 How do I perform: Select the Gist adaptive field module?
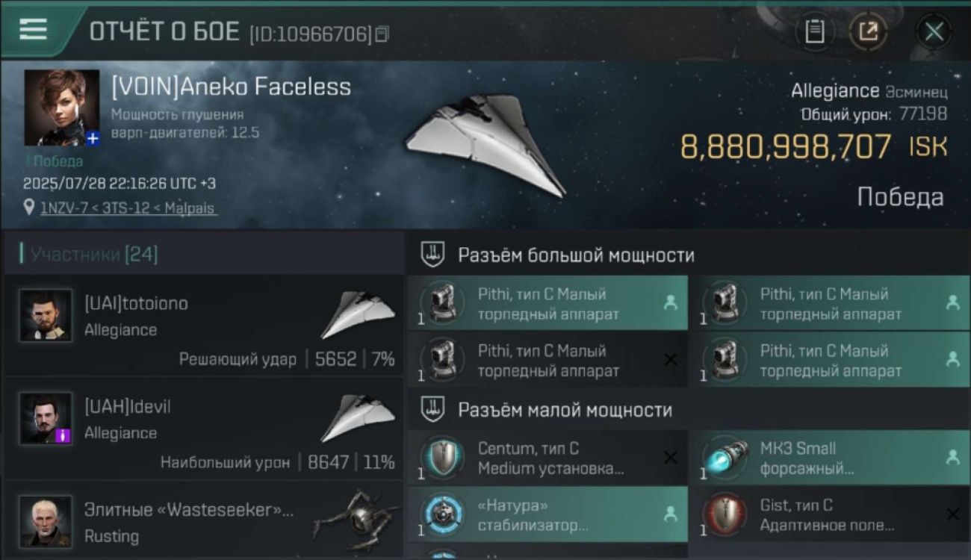coord(831,514)
